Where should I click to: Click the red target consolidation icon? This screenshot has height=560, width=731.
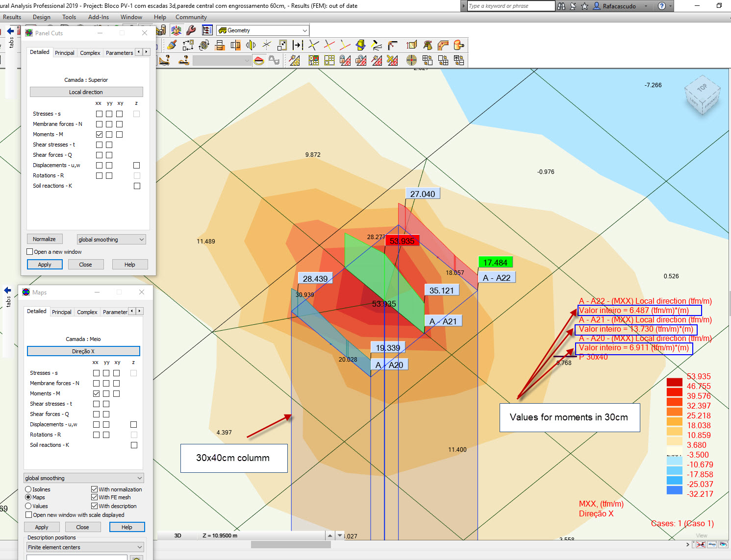[411, 60]
